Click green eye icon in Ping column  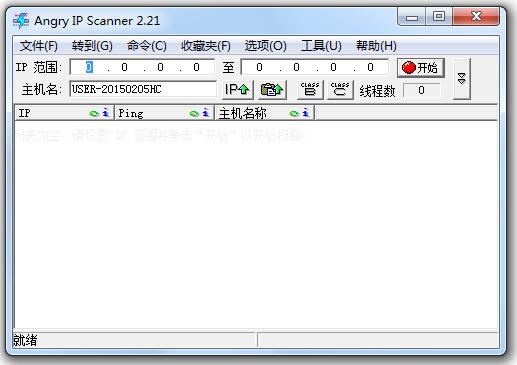click(194, 114)
